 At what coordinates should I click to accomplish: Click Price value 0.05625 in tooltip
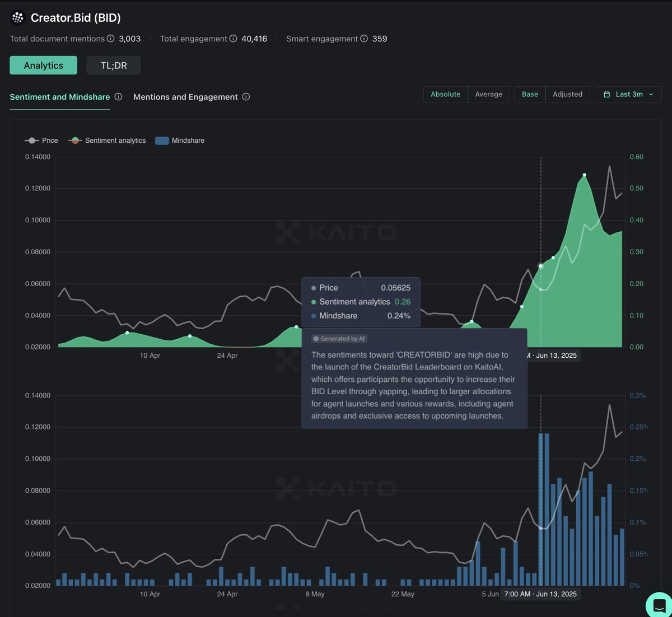(x=396, y=288)
